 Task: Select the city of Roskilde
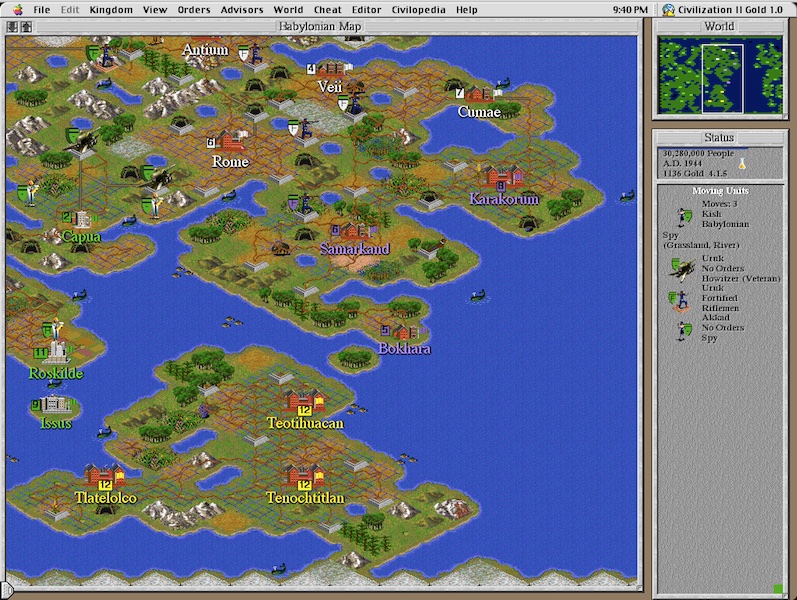(56, 352)
